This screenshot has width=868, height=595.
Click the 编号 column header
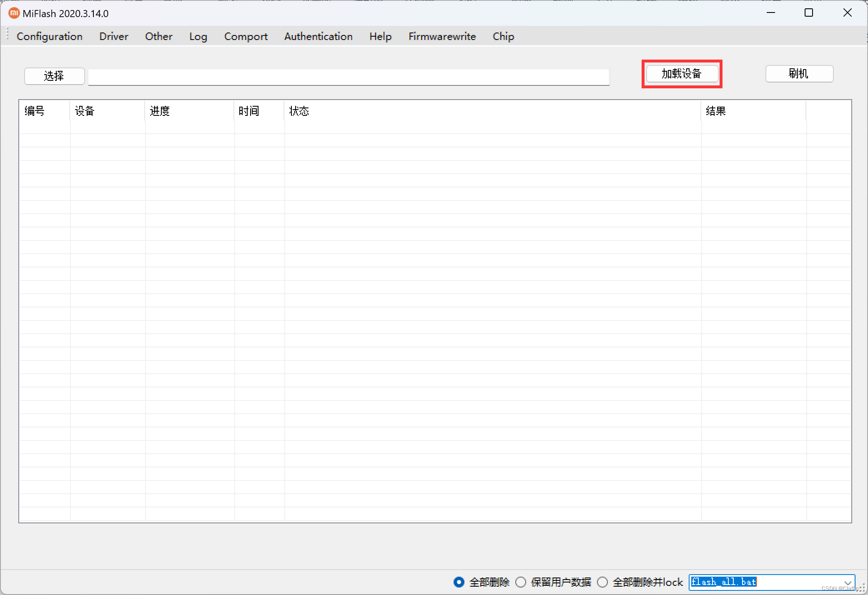pyautogui.click(x=45, y=111)
